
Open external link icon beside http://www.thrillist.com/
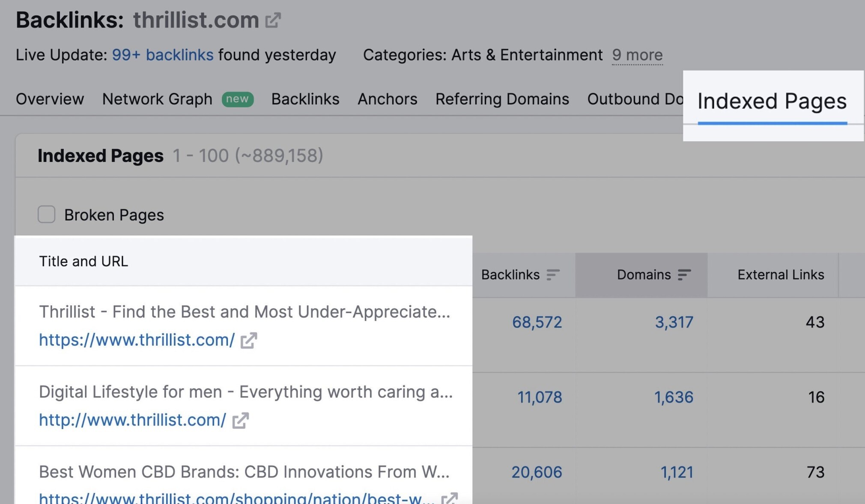(240, 420)
